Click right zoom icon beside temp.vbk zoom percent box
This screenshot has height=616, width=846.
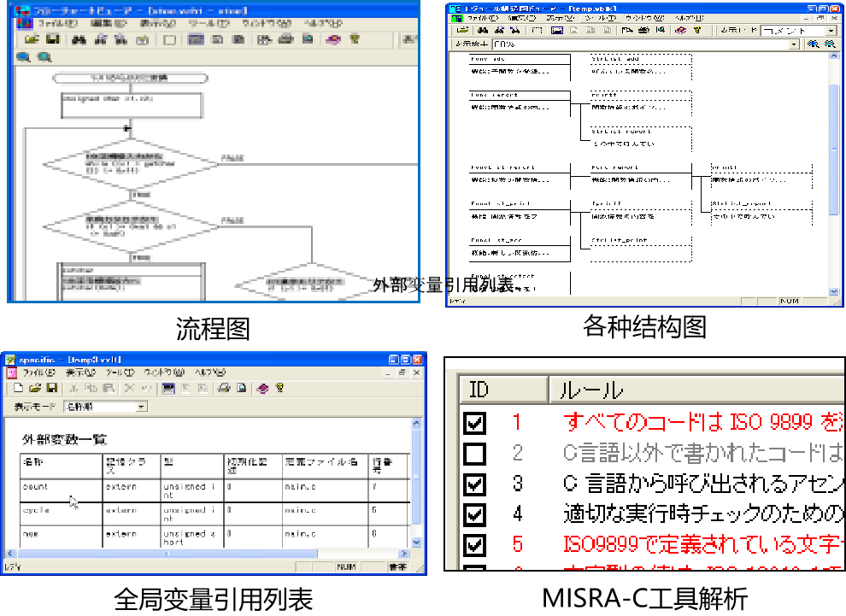[x=830, y=44]
